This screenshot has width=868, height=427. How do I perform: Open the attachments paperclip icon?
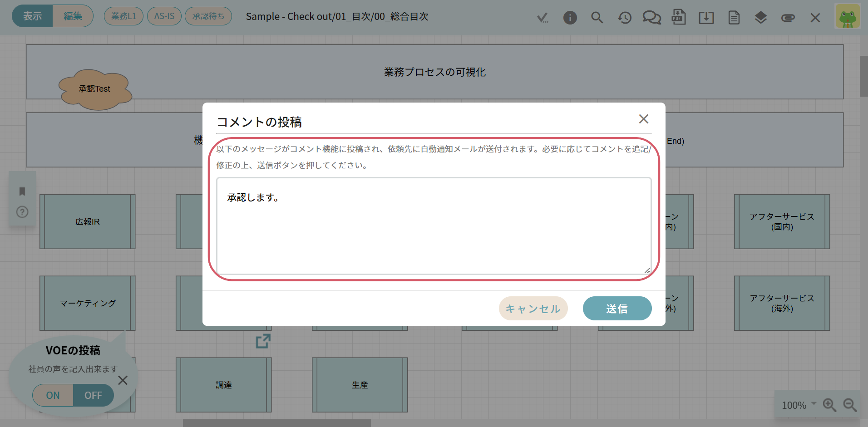[x=788, y=18]
